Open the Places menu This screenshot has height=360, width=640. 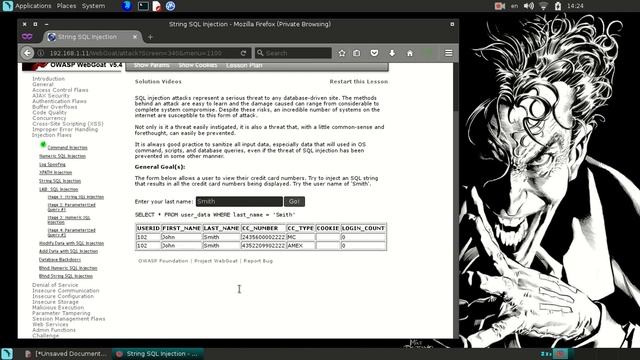(x=66, y=6)
